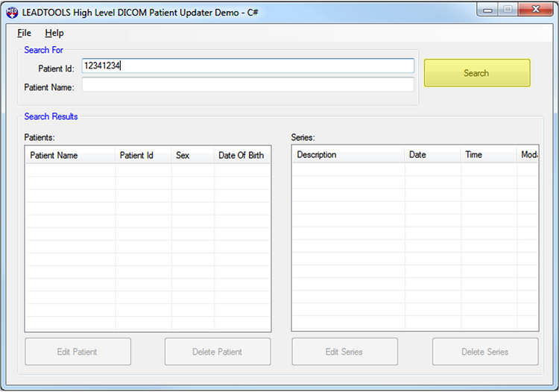The image size is (559, 392).
Task: Click the Edit Series button
Action: [344, 352]
